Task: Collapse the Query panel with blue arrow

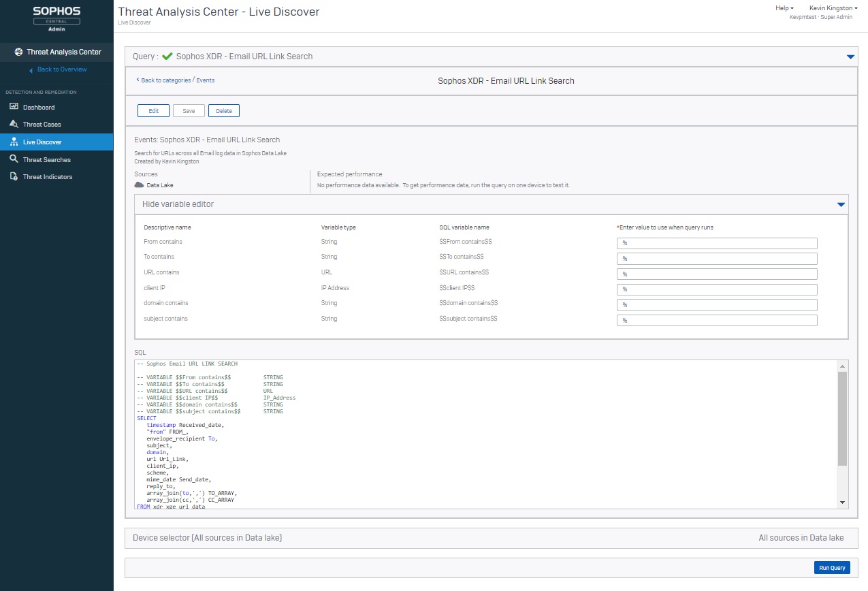Action: click(850, 57)
